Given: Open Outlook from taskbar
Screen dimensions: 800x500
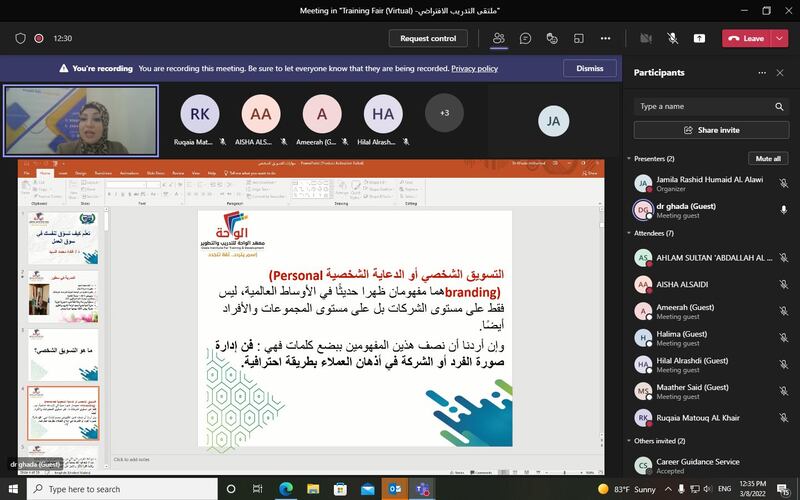Looking at the screenshot, I should pyautogui.click(x=395, y=489).
